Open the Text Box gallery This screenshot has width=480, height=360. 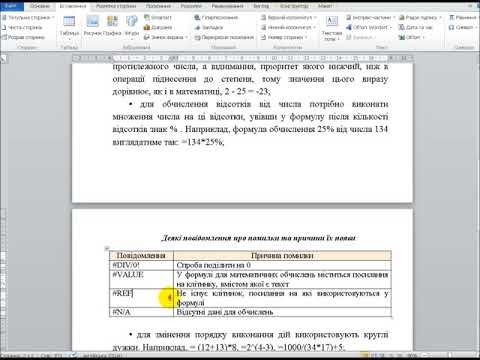[332, 29]
